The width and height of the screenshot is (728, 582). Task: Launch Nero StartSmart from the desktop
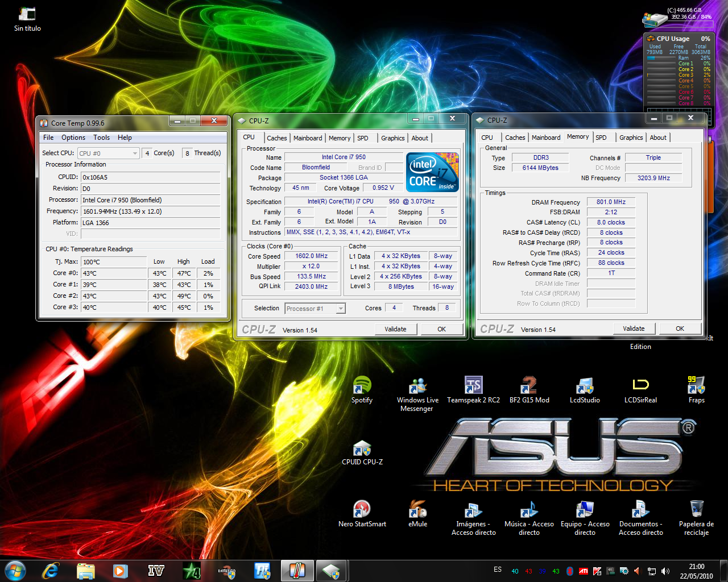coord(362,510)
